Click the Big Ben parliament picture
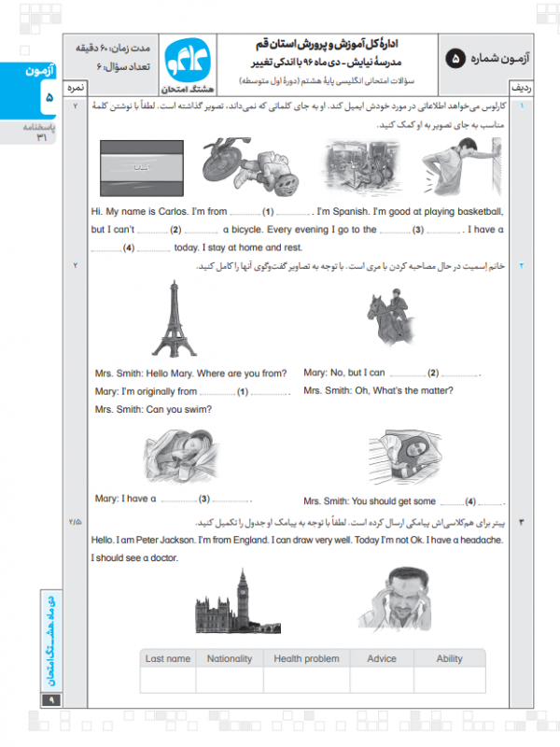This screenshot has width=560, height=747. (227, 601)
